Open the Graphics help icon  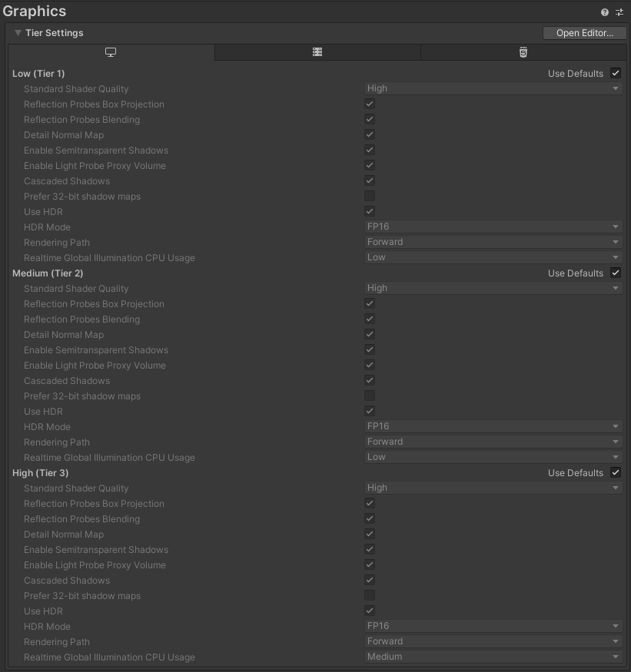[604, 12]
